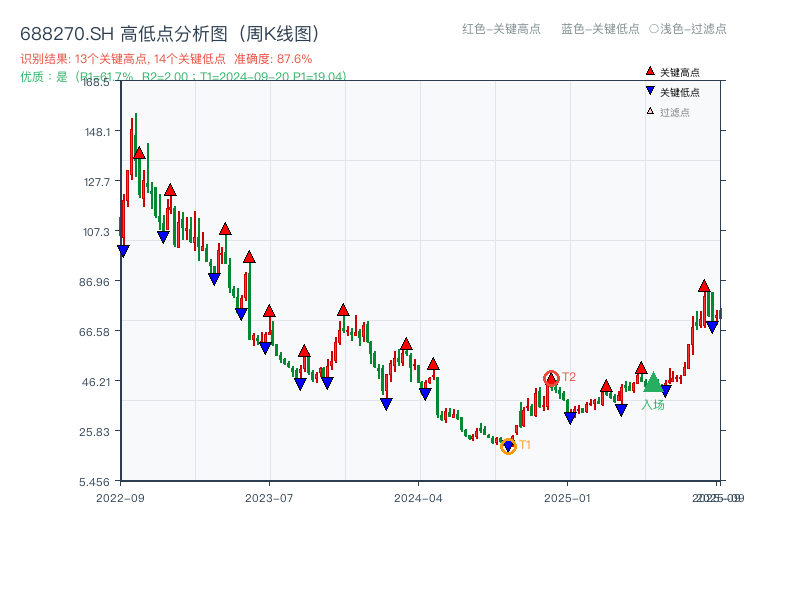800x600 pixels.
Task: Click the topmost red high-point triangle at the 148 peak
Action: click(x=137, y=153)
